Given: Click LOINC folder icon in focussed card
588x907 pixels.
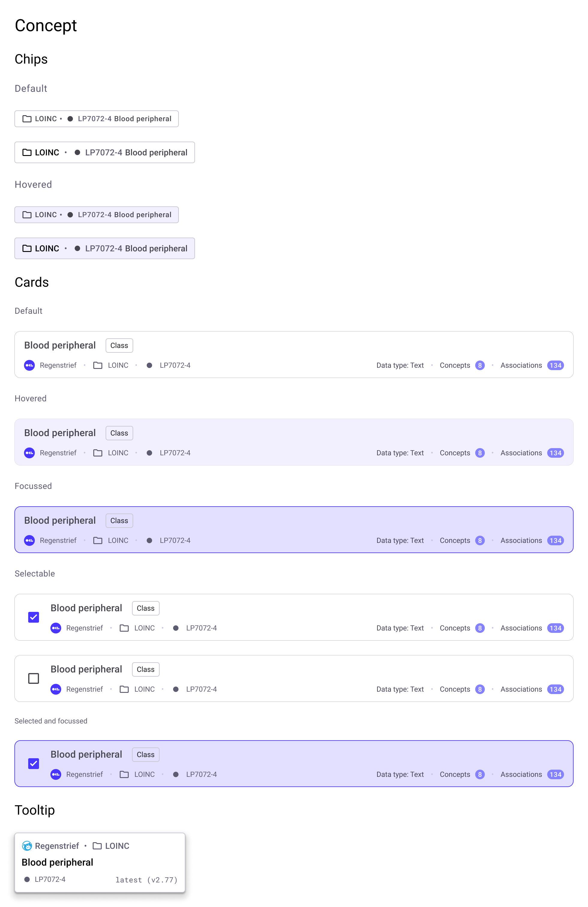Looking at the screenshot, I should point(97,540).
